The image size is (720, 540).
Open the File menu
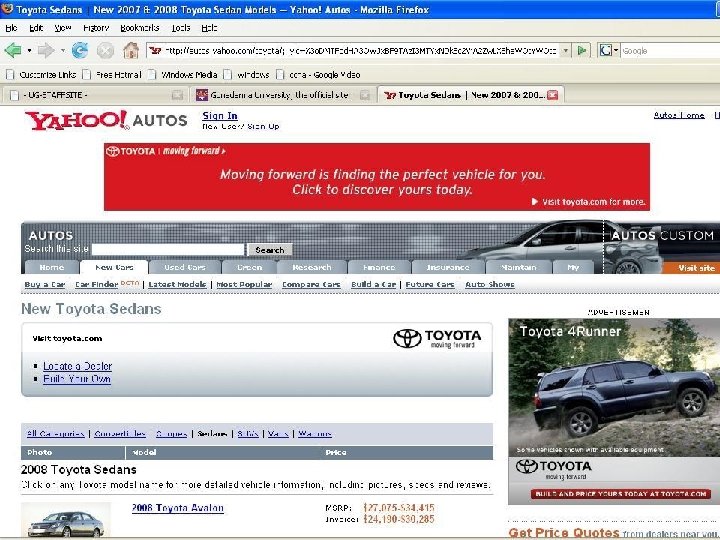(x=11, y=28)
